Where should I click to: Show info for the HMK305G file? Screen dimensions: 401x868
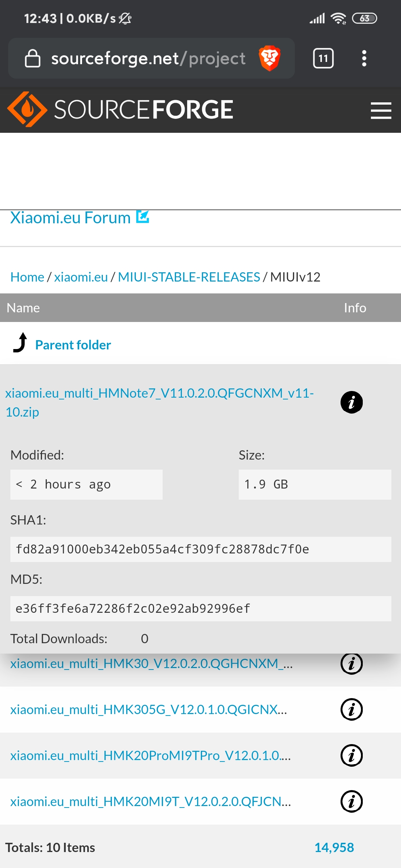click(x=351, y=709)
